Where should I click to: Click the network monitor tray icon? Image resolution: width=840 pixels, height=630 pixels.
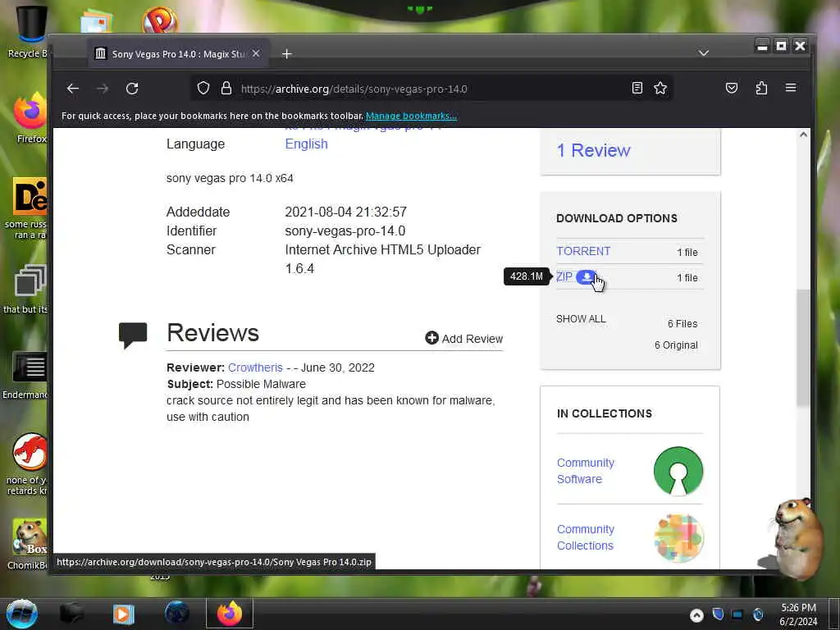(x=737, y=614)
